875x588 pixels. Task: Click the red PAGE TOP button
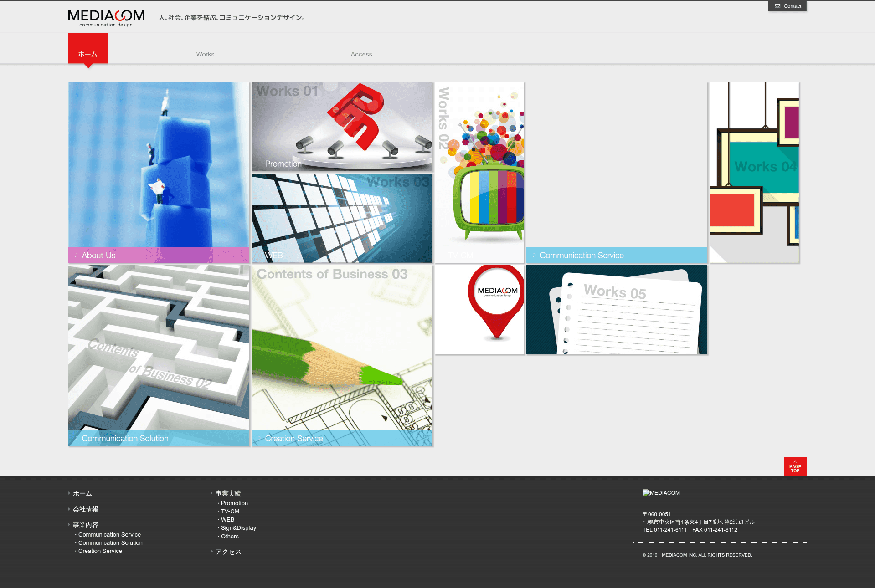[795, 466]
